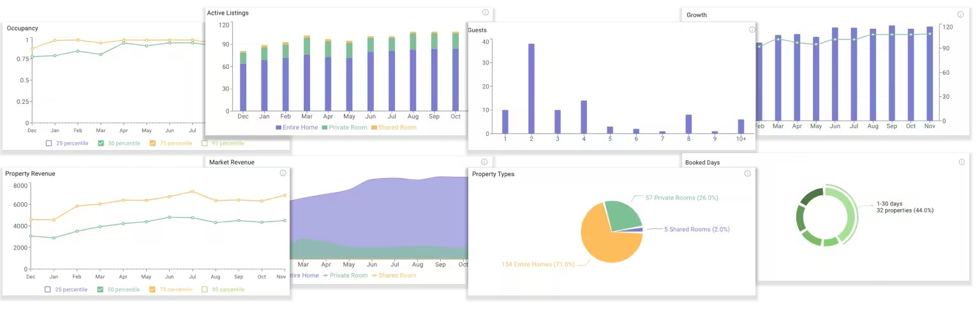The width and height of the screenshot is (980, 319).
Task: Toggle Entire Home legend in Active Listings
Action: [x=297, y=128]
